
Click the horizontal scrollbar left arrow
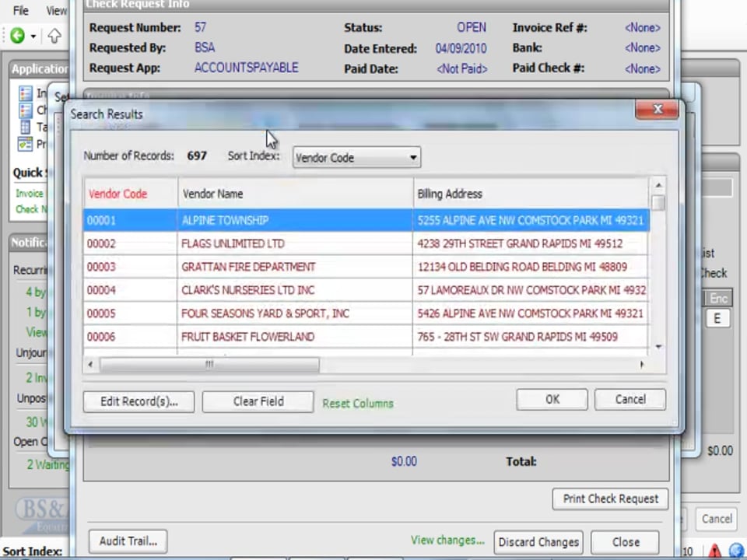pos(90,365)
